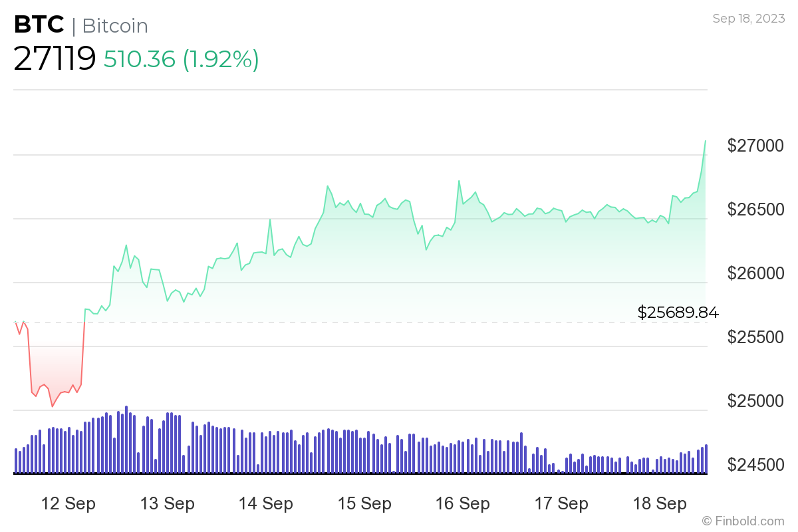
Task: Click the $25000 price axis label
Action: (757, 401)
